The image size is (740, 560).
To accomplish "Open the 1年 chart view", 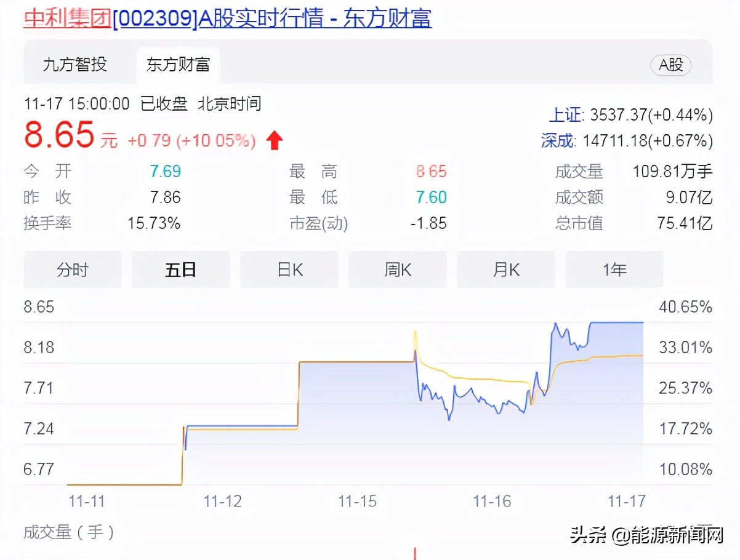I will point(614,269).
